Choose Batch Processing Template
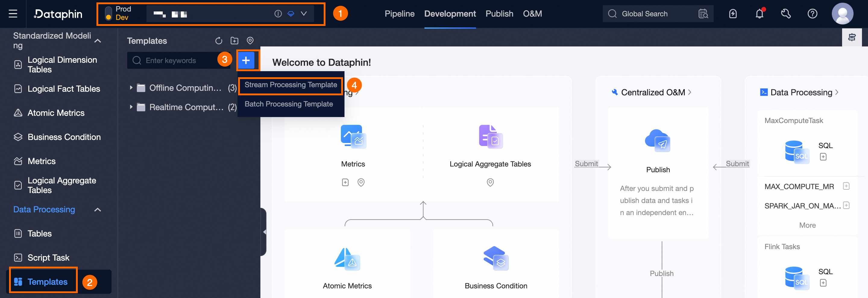This screenshot has height=298, width=868. 289,104
